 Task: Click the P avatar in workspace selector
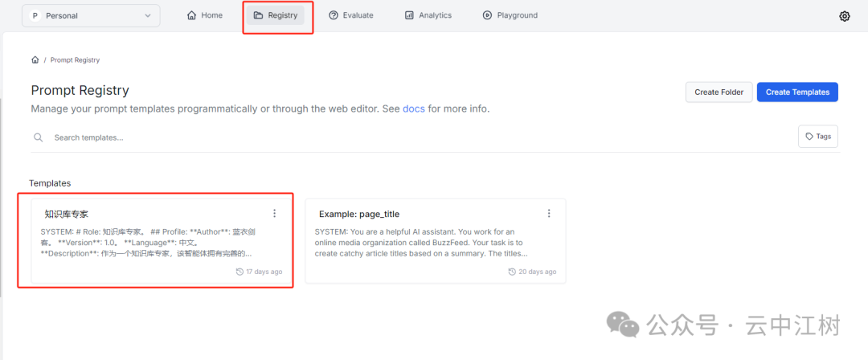coord(35,15)
